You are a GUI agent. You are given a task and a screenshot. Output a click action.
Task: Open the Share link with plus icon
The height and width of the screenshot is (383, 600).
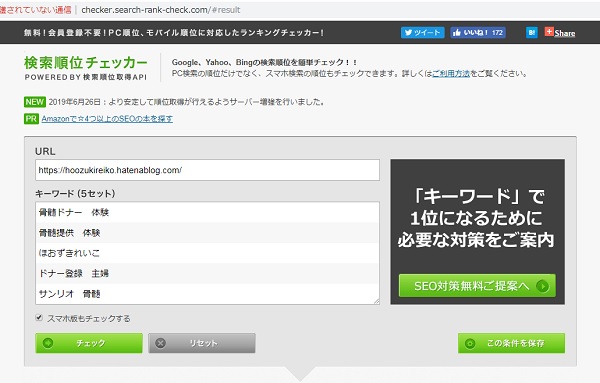[560, 33]
